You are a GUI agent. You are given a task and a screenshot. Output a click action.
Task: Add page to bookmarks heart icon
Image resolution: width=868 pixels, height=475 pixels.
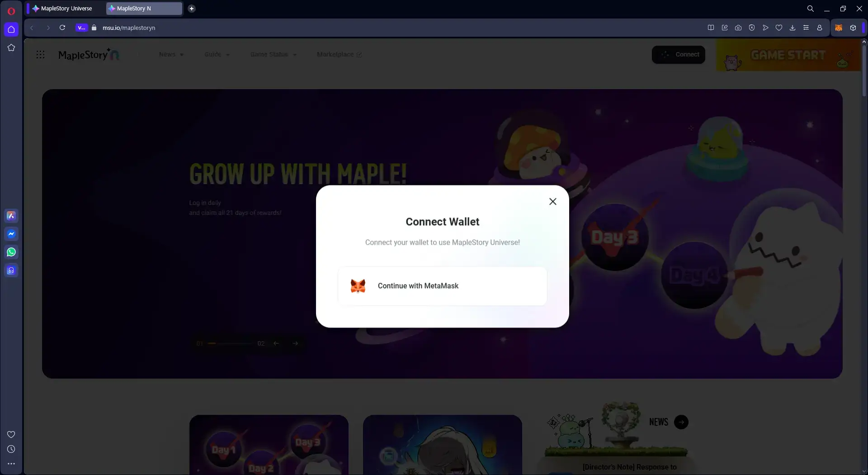pos(779,28)
